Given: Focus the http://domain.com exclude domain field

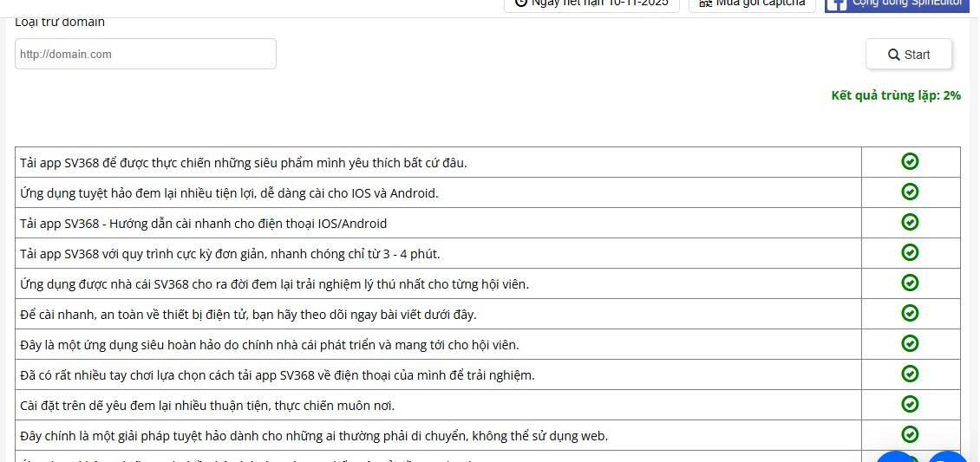Looking at the screenshot, I should pos(146,55).
